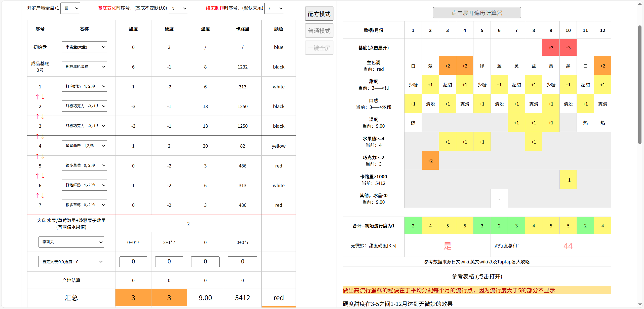The image size is (644, 309).
Task: Expand 基底(点击展开) row header
Action: [x=373, y=48]
